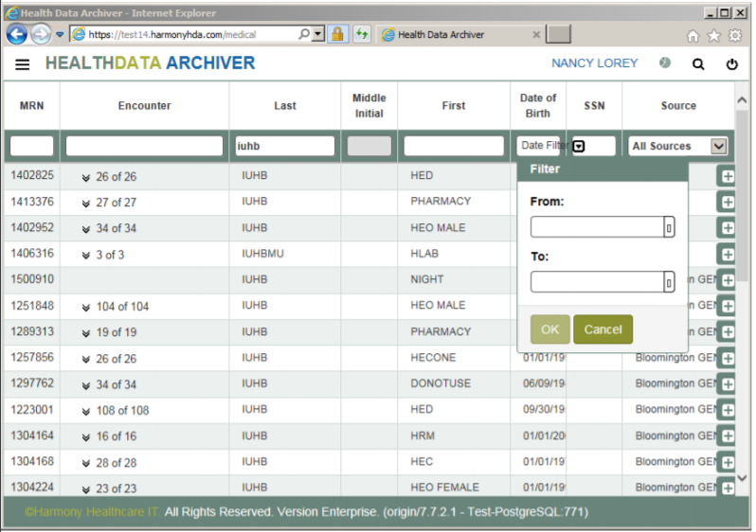Click the Encounter filter input field
Image resolution: width=756 pixels, height=532 pixels.
144,146
